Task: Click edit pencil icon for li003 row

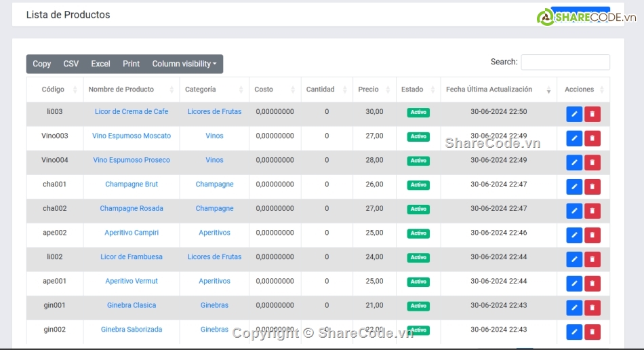Action: point(574,114)
